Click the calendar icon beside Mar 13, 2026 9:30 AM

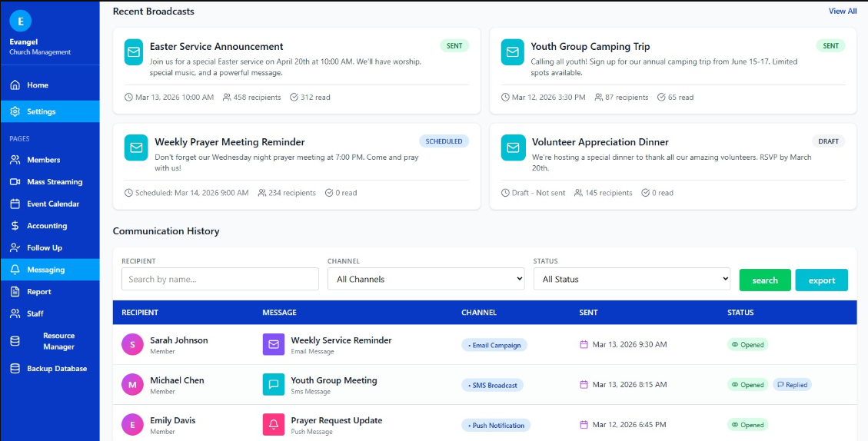pos(584,345)
